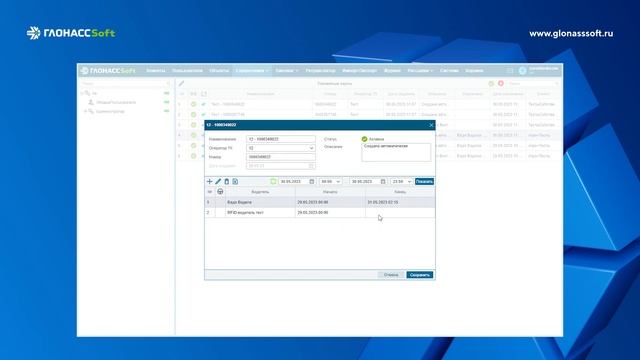This screenshot has width=640, height=360.
Task: Open Справочники dropdown menu in background window
Action: 252,71
